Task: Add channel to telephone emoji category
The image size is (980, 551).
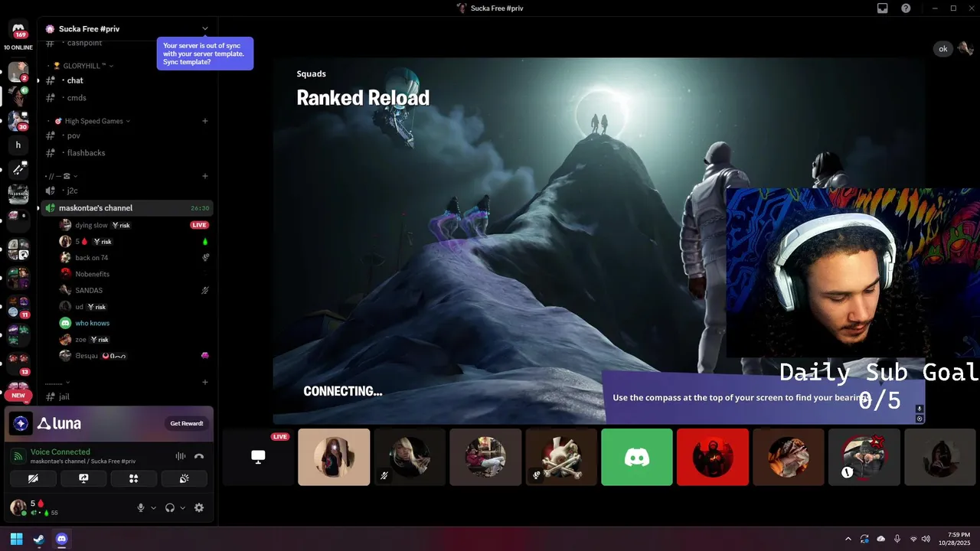Action: (204, 176)
